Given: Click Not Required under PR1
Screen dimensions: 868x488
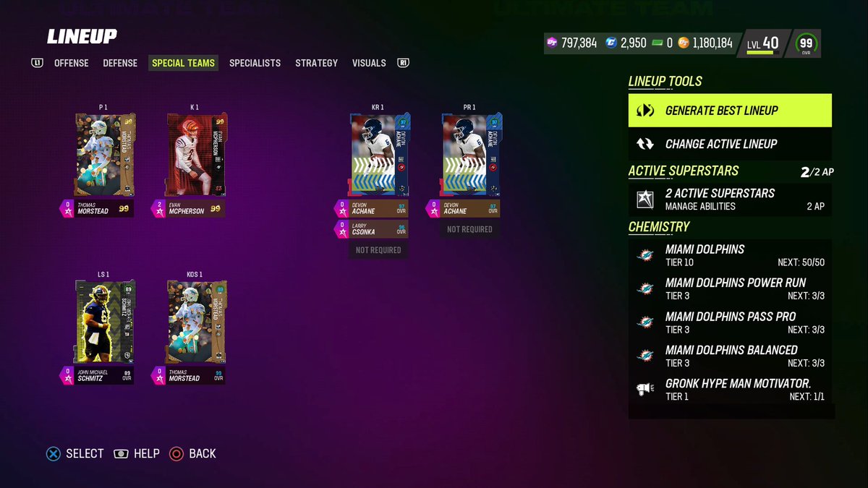Looking at the screenshot, I should [469, 229].
